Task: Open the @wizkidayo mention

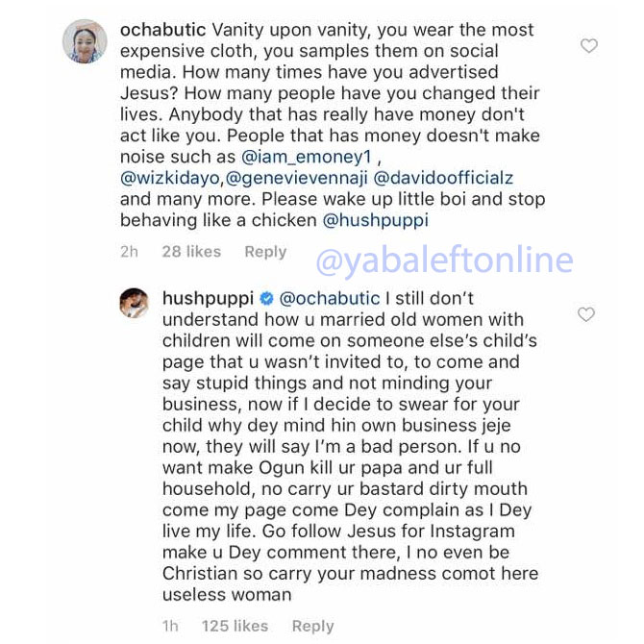Action: tap(170, 179)
